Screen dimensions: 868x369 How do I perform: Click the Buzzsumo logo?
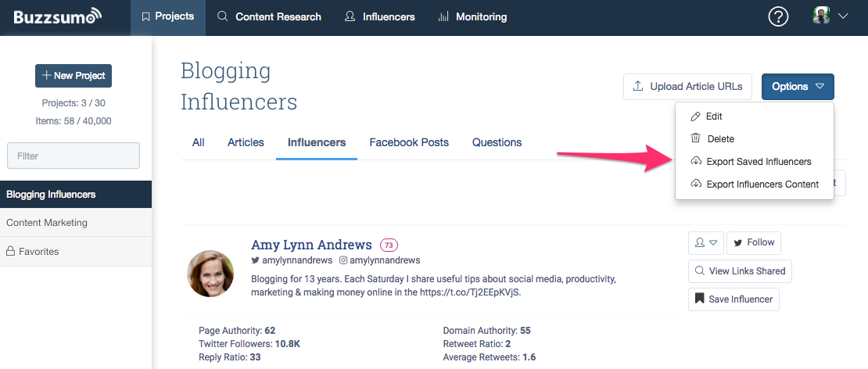pyautogui.click(x=58, y=16)
